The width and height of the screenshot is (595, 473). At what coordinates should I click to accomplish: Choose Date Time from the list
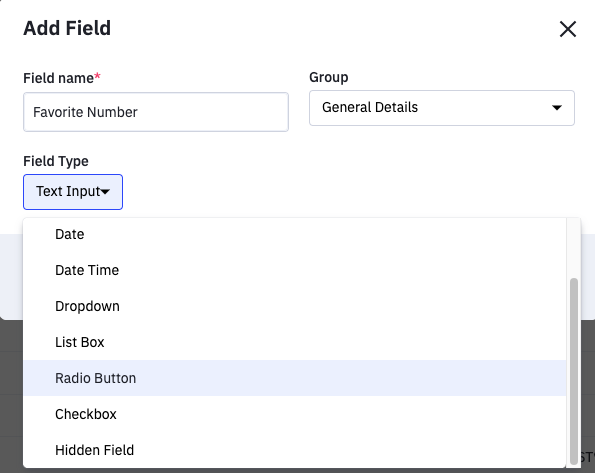(x=295, y=270)
